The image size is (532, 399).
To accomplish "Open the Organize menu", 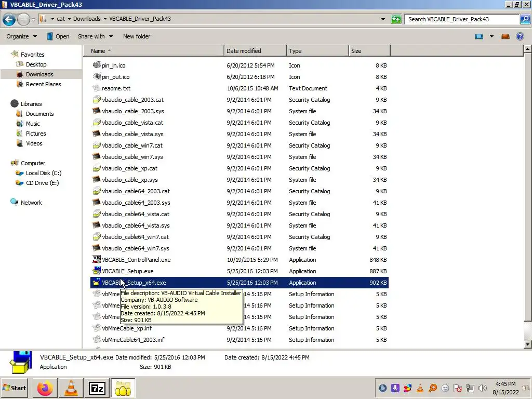I will pyautogui.click(x=21, y=36).
